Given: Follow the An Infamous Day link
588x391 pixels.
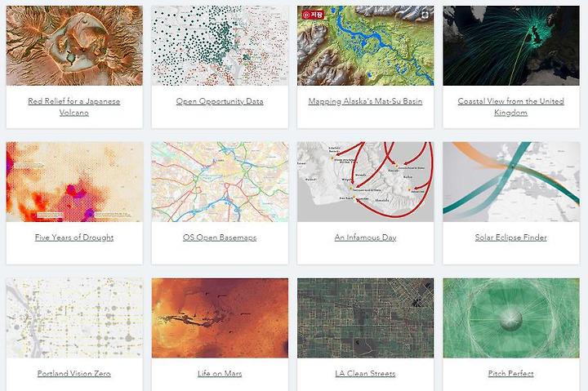Looking at the screenshot, I should click(x=365, y=238).
